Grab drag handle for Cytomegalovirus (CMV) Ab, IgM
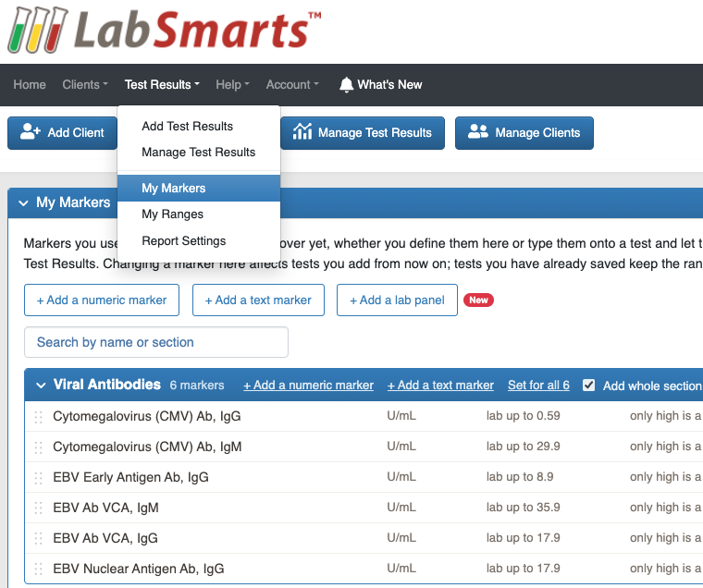Viewport: 703px width, 588px height. [38, 447]
